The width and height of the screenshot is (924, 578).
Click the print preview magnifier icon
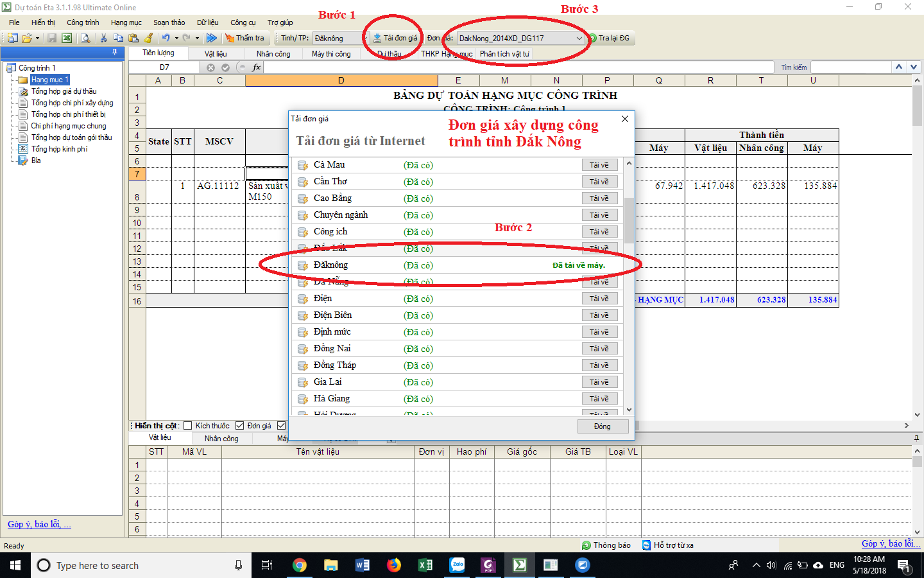click(85, 39)
